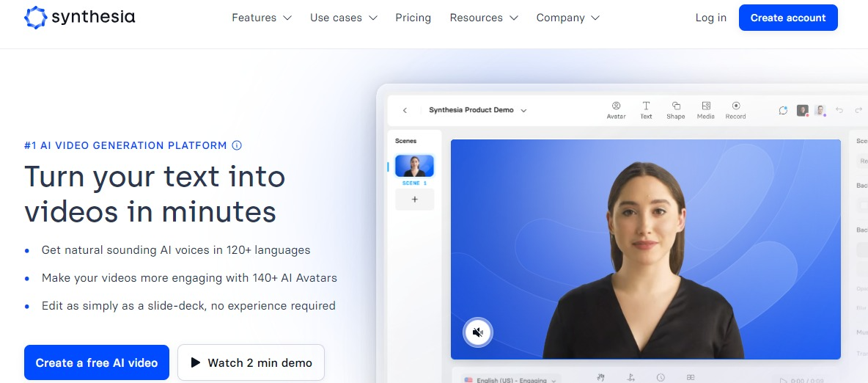
Task: Click the Create account button
Action: pos(788,18)
